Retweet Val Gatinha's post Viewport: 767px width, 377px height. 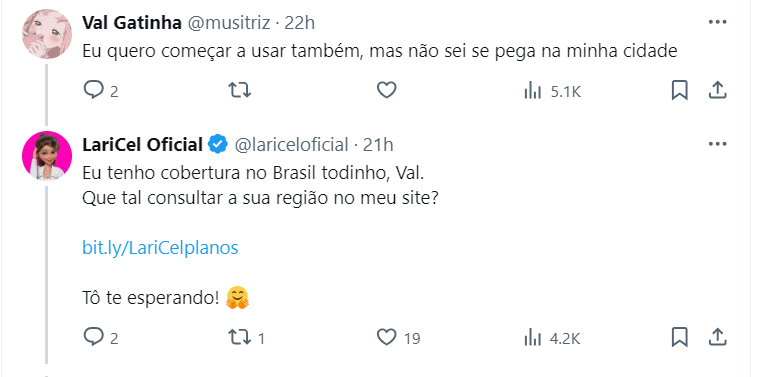240,90
